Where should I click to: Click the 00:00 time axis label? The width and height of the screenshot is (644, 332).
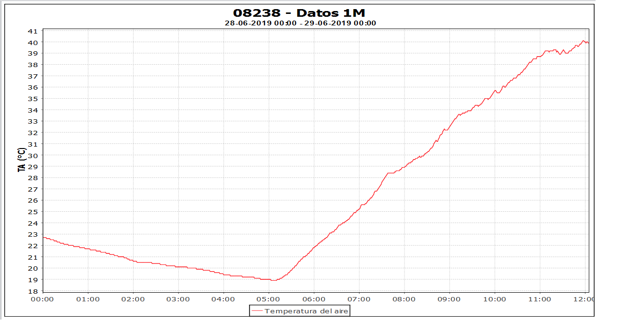coord(42,299)
